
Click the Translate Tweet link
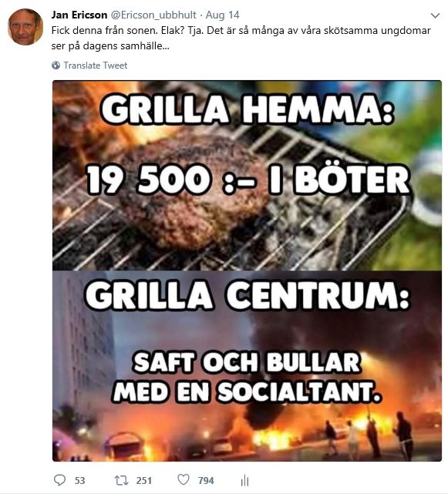coord(95,66)
